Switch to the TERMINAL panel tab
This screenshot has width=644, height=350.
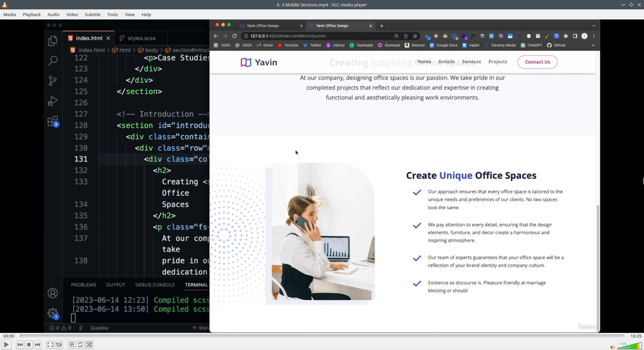[x=197, y=285]
